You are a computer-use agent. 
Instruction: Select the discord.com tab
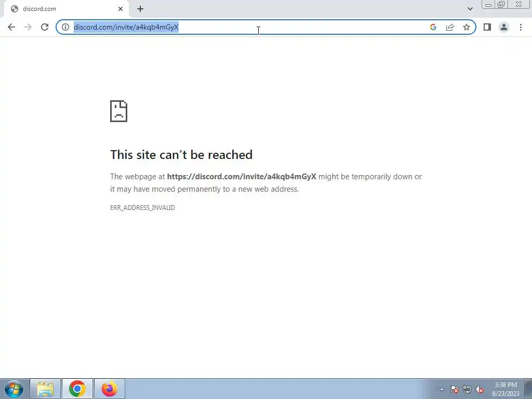tap(66, 9)
